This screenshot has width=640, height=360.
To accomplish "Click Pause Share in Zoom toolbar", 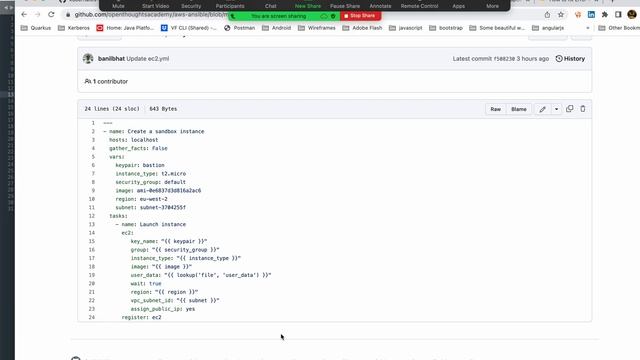I will click(x=345, y=5).
